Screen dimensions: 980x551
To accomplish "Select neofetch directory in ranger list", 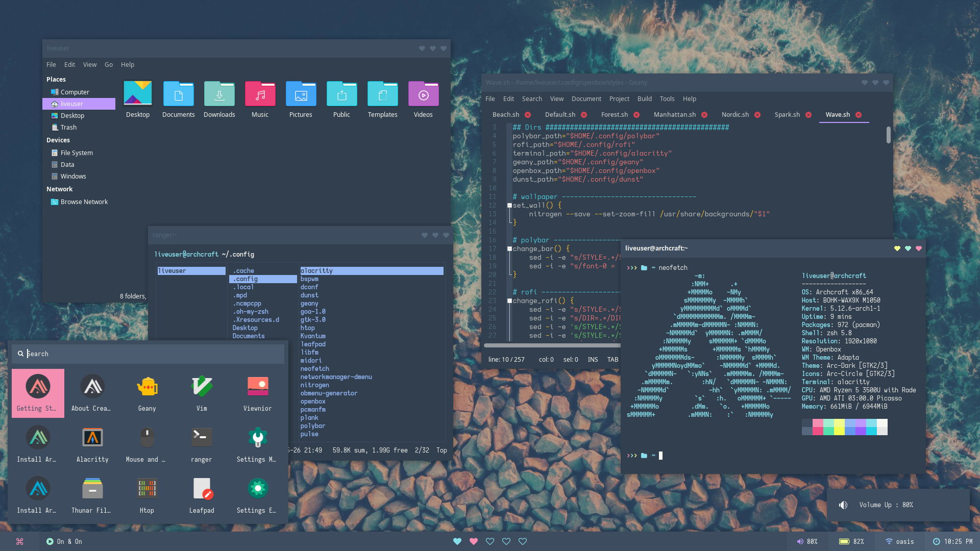I will coord(315,369).
